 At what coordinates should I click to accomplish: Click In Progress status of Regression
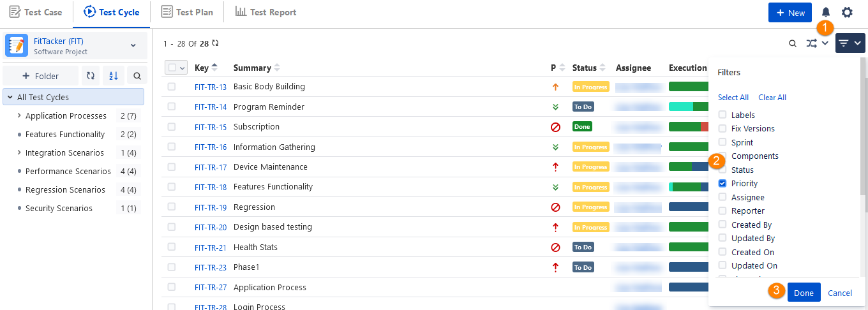pyautogui.click(x=591, y=207)
